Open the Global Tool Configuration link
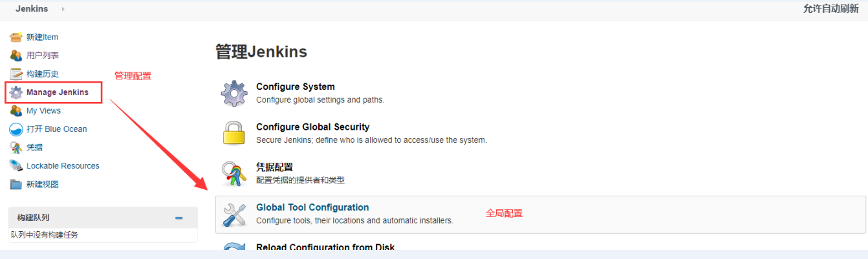The width and height of the screenshot is (868, 259). click(312, 207)
